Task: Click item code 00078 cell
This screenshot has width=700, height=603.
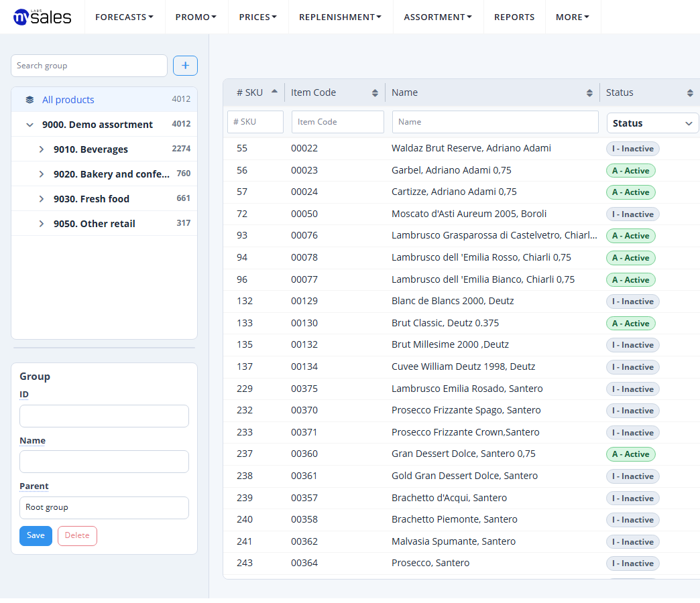Action: (x=304, y=257)
